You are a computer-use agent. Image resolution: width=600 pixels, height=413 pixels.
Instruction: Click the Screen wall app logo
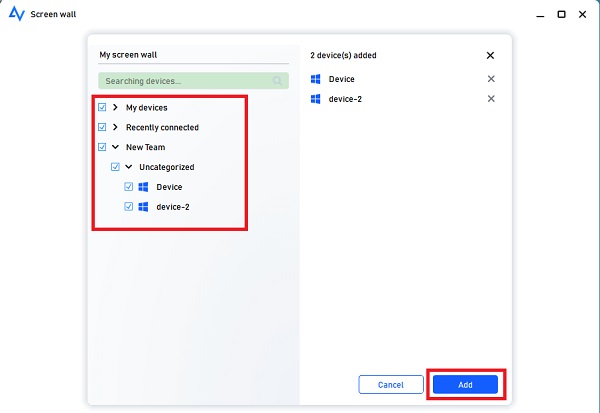tap(16, 15)
